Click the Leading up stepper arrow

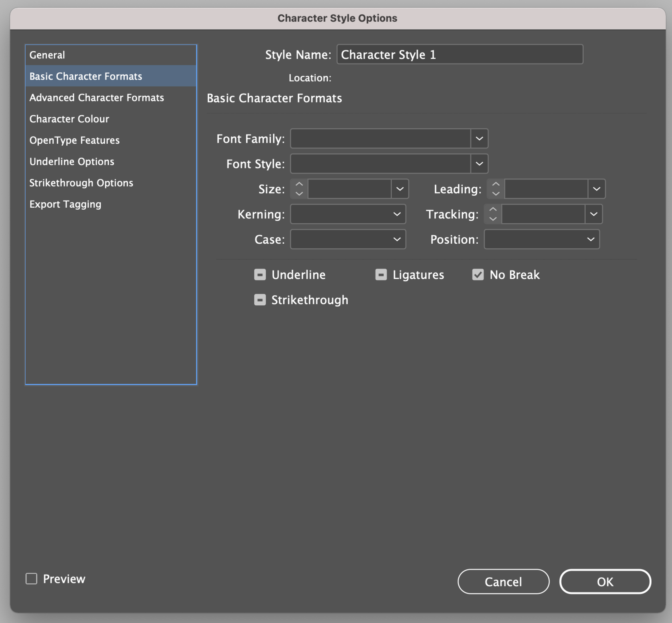(496, 184)
